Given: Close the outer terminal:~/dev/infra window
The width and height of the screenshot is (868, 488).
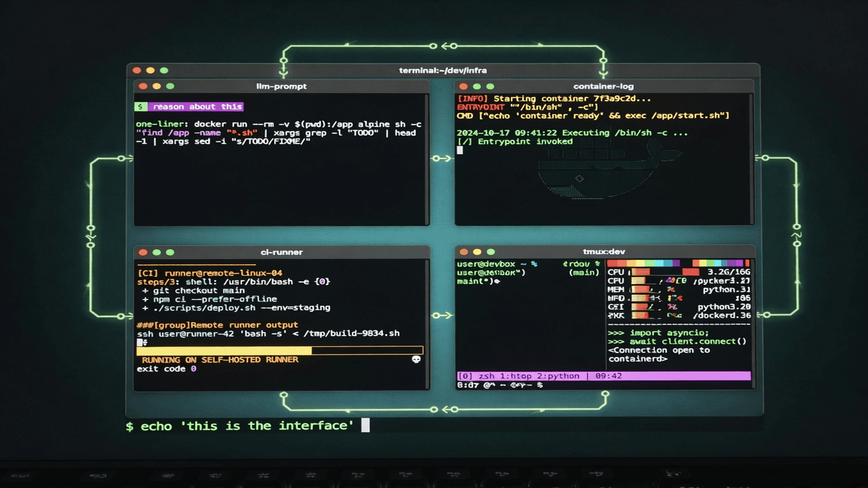Looking at the screenshot, I should pos(137,70).
